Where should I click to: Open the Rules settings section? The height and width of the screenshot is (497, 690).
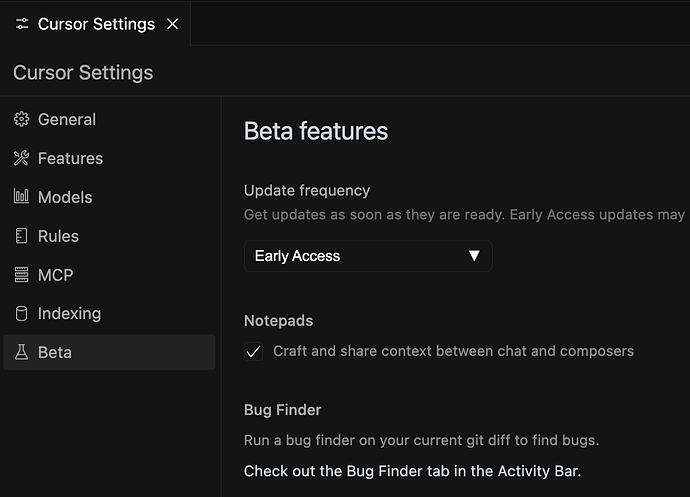[x=109, y=236]
